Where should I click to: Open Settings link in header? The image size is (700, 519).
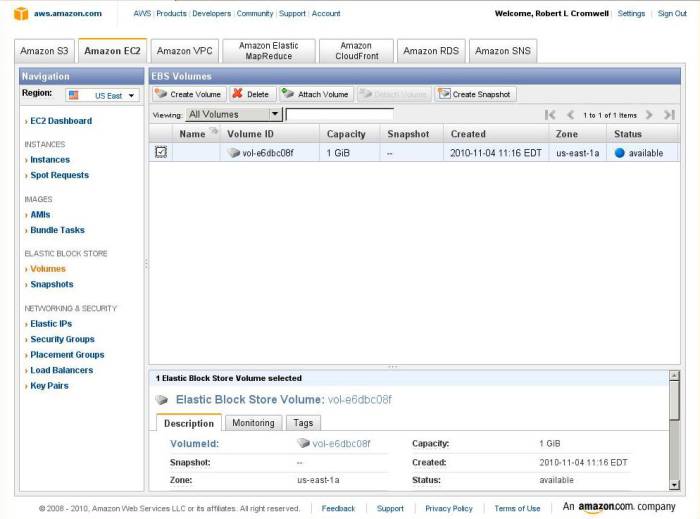click(631, 13)
